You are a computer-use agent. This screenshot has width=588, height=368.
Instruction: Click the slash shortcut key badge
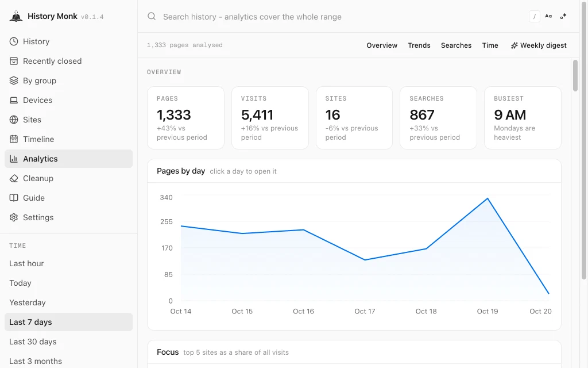(x=535, y=17)
